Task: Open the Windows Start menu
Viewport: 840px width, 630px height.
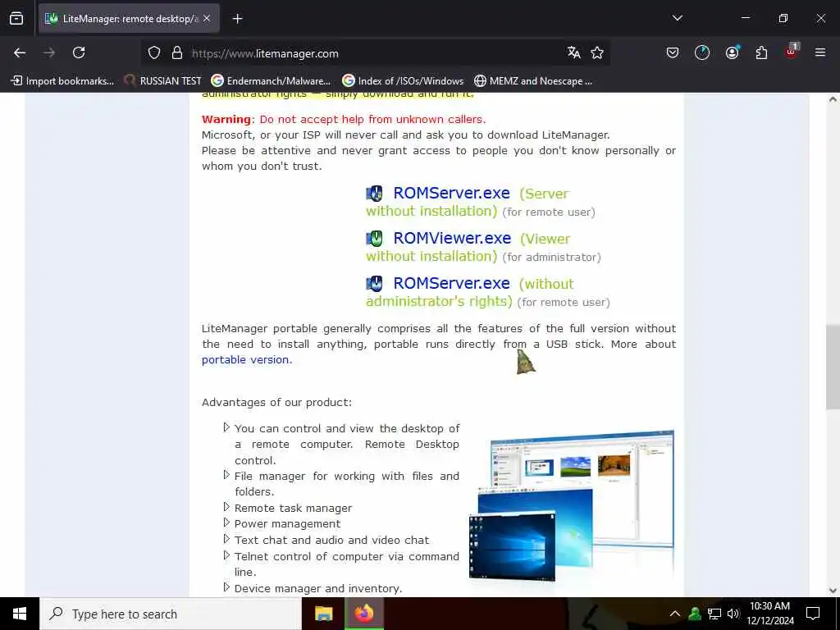Action: [x=20, y=614]
